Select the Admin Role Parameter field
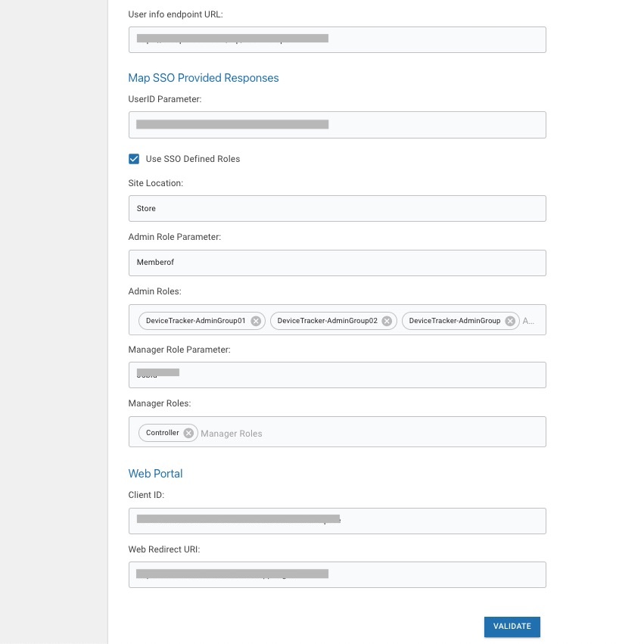 pyautogui.click(x=337, y=263)
